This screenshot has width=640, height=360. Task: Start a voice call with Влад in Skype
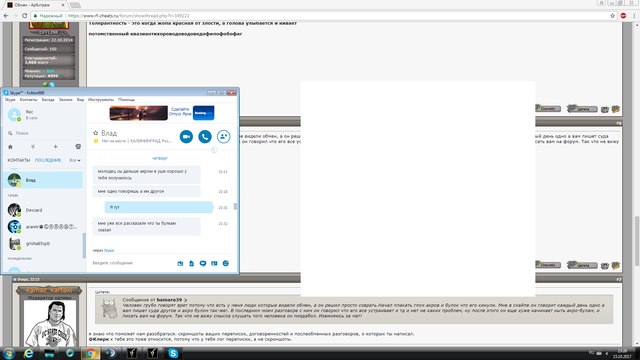pyautogui.click(x=205, y=136)
